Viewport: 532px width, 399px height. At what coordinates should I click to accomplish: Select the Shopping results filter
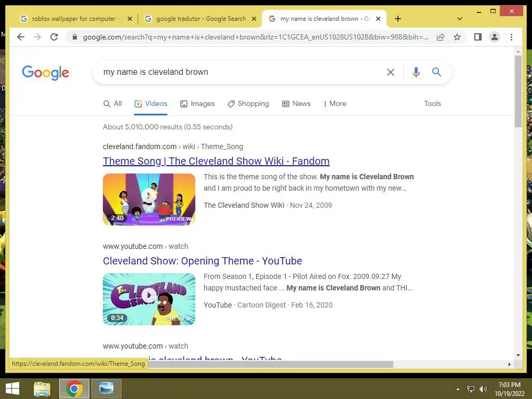[248, 103]
